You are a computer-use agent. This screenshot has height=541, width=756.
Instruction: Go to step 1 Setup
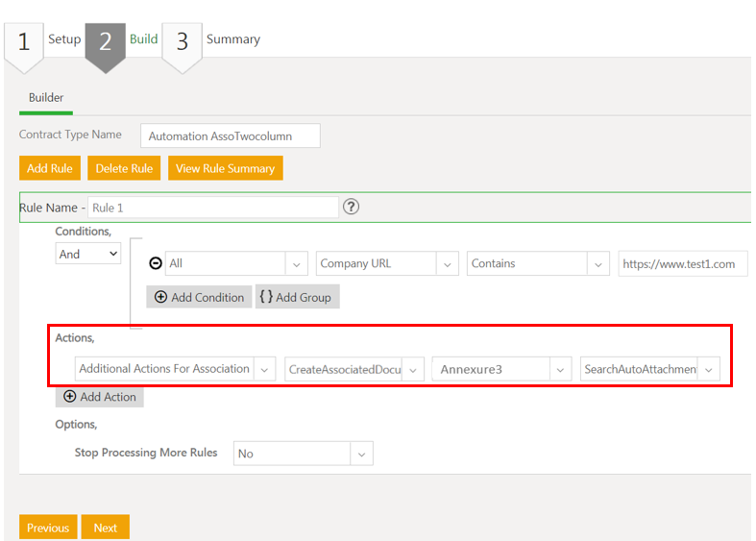click(24, 42)
